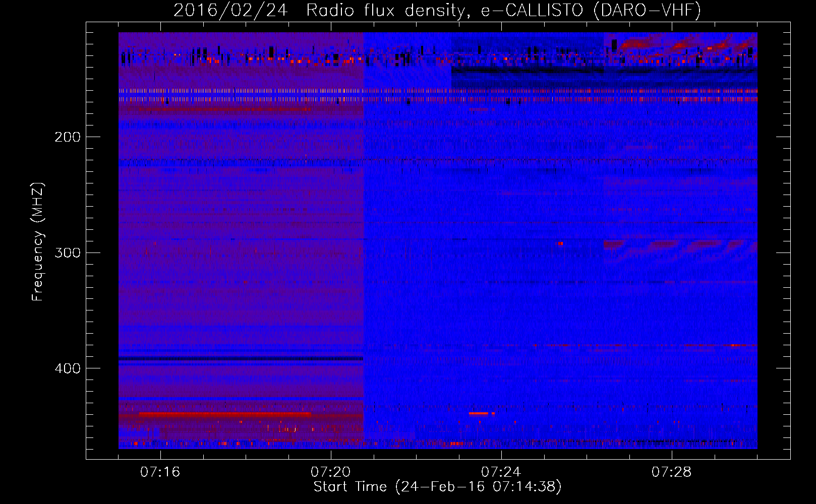
Task: Click the 'Start Time (24-Feb-16 07:14:38)' axis label
Action: tap(438, 487)
